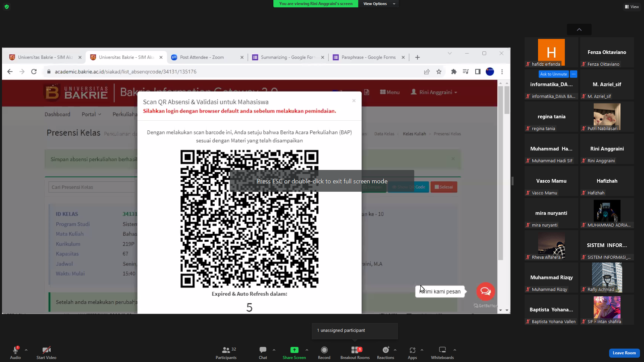This screenshot has width=644, height=362.
Task: Open Breakout Rooms
Action: (355, 353)
